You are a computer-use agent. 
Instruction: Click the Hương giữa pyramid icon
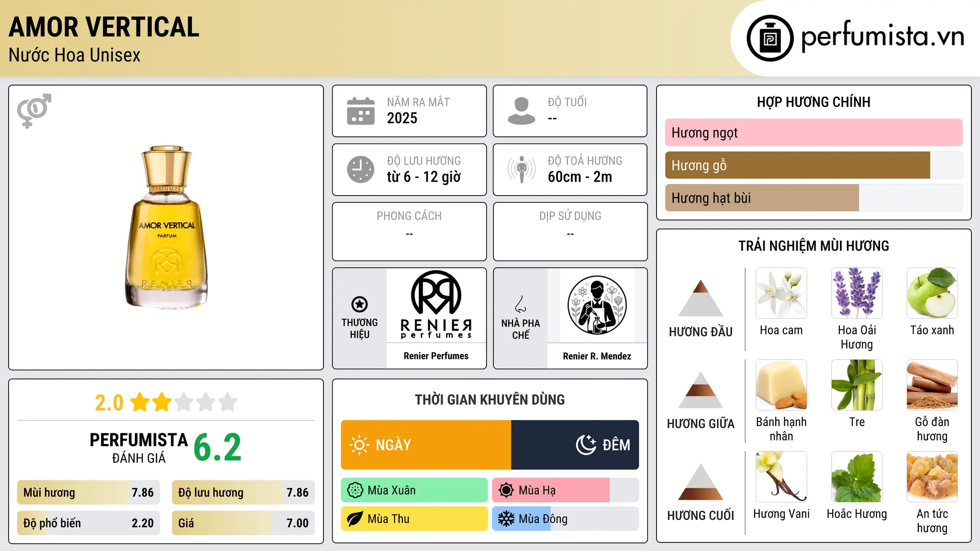[701, 390]
